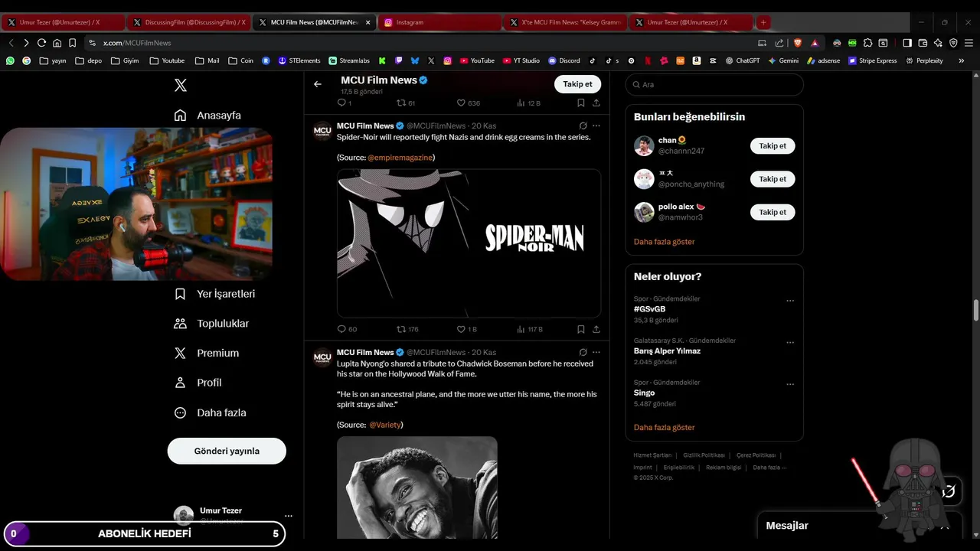The image size is (980, 551).
Task: Close the MCU Film News tab
Action: point(368,23)
